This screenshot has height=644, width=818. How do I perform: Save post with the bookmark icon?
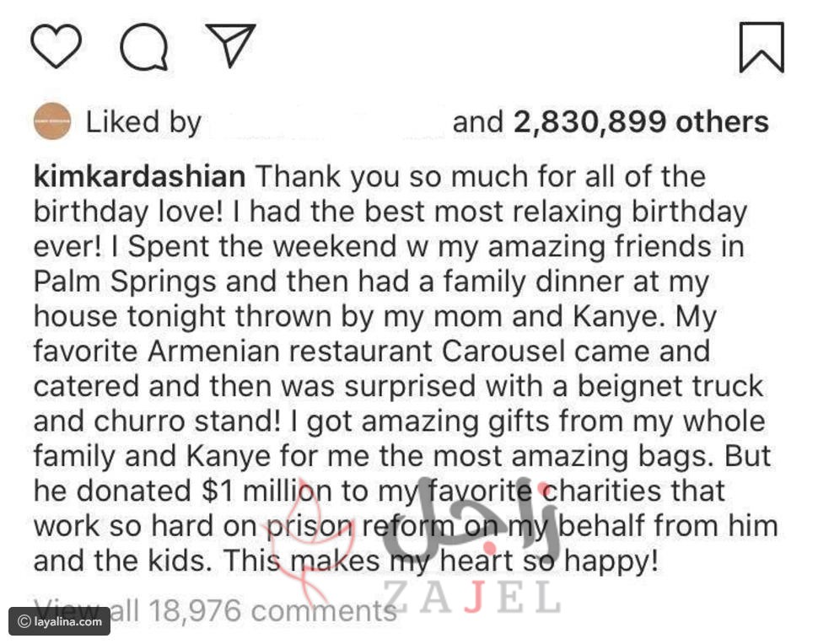coord(761,47)
